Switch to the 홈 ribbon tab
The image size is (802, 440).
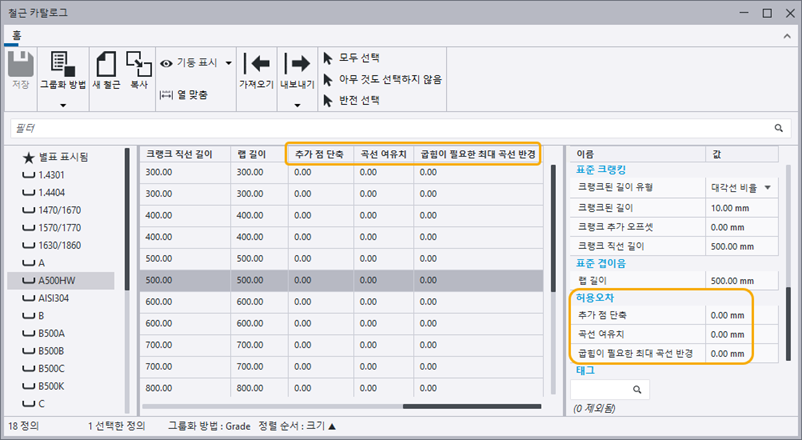click(16, 33)
